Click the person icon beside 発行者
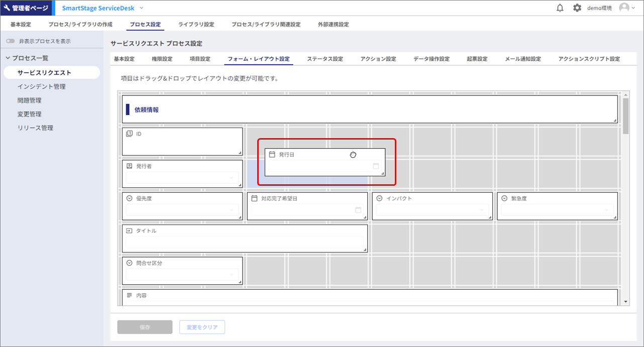 [129, 166]
